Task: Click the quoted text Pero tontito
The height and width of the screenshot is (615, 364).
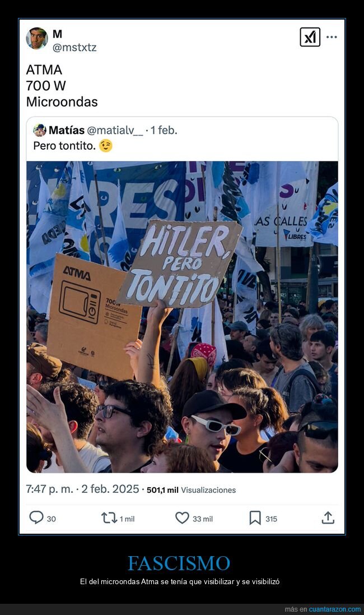Action: click(64, 146)
